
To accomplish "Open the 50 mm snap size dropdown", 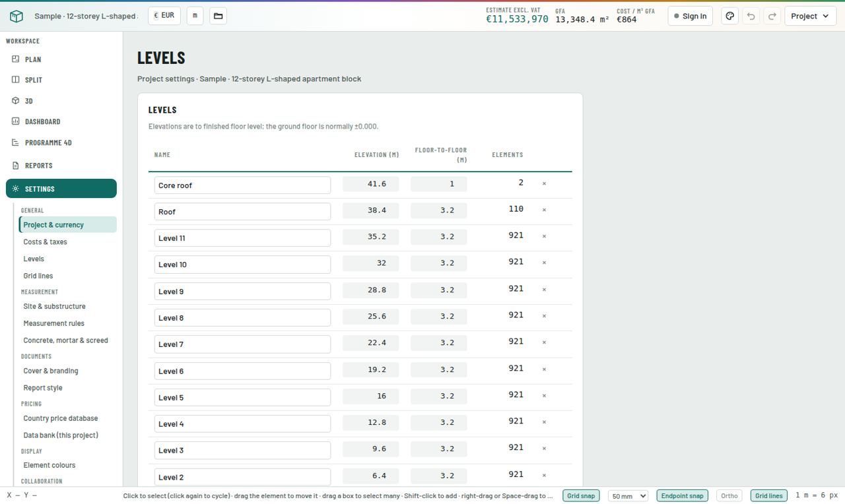I will (x=628, y=495).
